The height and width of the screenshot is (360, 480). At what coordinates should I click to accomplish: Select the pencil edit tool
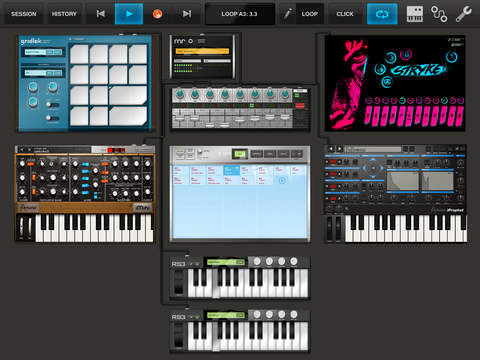287,14
